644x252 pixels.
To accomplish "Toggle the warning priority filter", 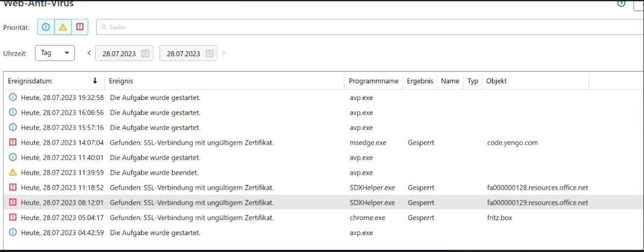I will pos(63,27).
